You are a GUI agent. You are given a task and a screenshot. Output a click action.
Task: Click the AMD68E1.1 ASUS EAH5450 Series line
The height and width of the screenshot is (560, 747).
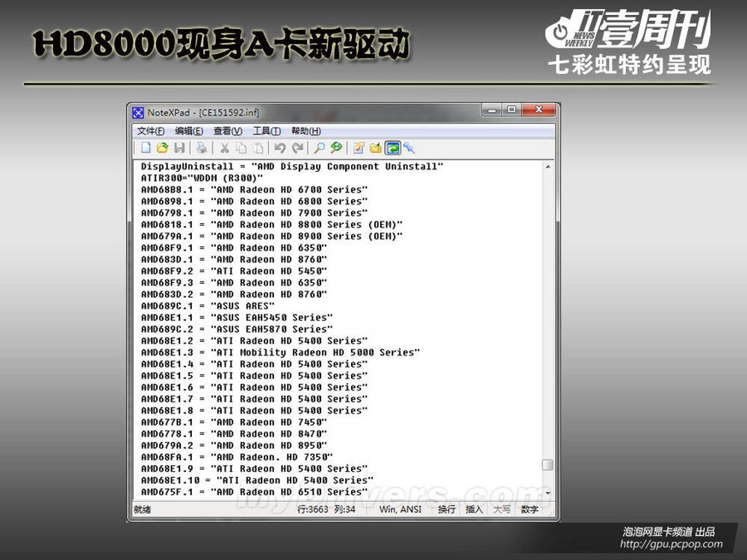point(237,317)
